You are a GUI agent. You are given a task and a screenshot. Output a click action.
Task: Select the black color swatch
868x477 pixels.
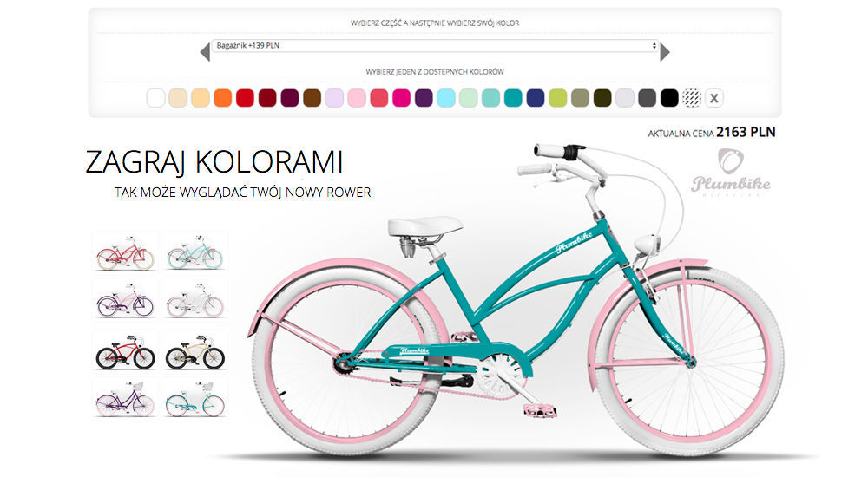pos(669,98)
